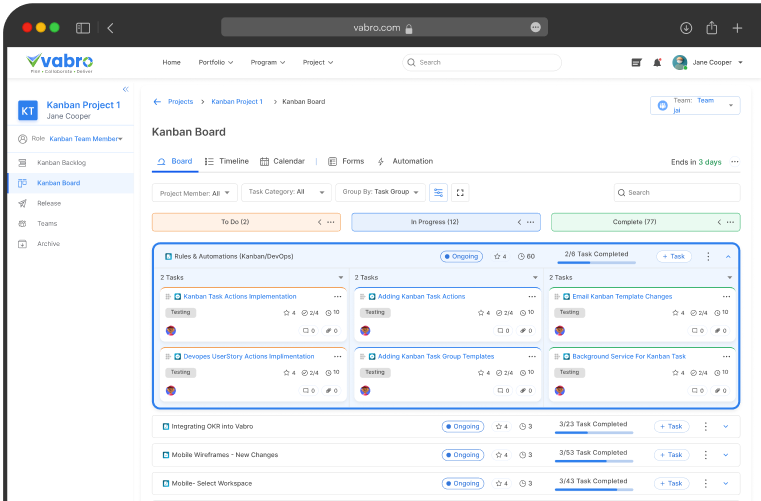
Task: Open Background Service For Kanban Task
Action: pyautogui.click(x=629, y=356)
